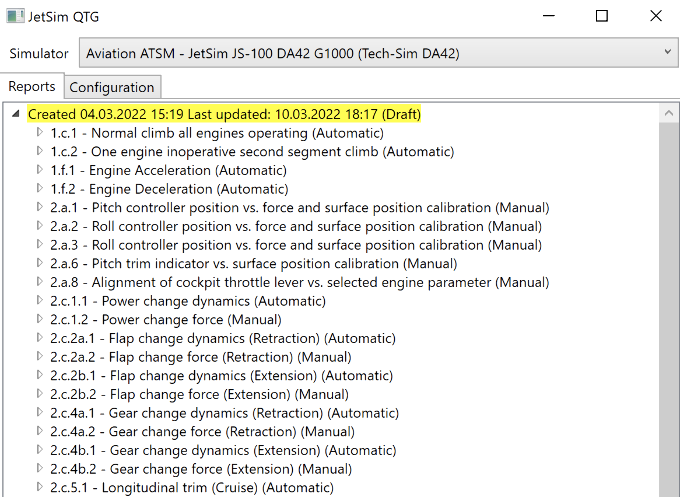Image resolution: width=680 pixels, height=497 pixels.
Task: Select '1.f.1 - Engine Acceleration (Automatic)' row
Action: [168, 170]
